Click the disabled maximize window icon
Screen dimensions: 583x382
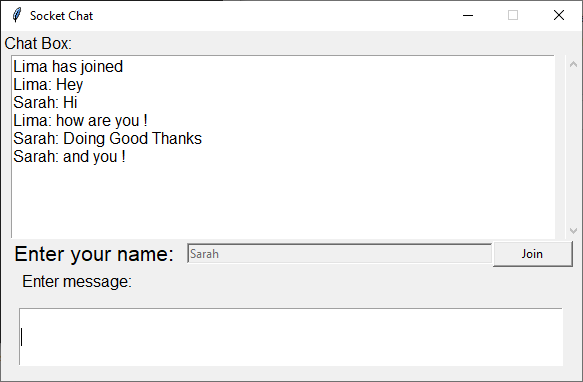click(513, 15)
